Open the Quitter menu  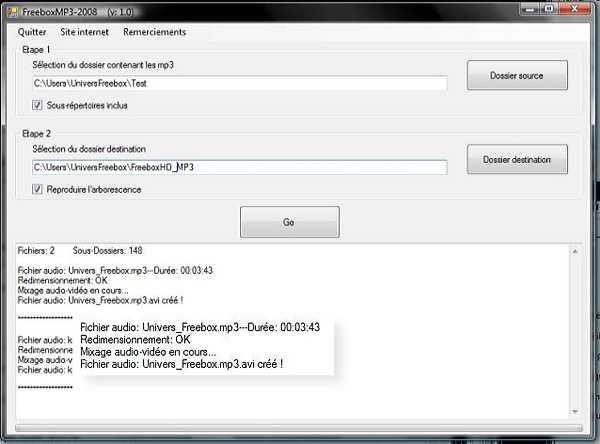click(32, 32)
